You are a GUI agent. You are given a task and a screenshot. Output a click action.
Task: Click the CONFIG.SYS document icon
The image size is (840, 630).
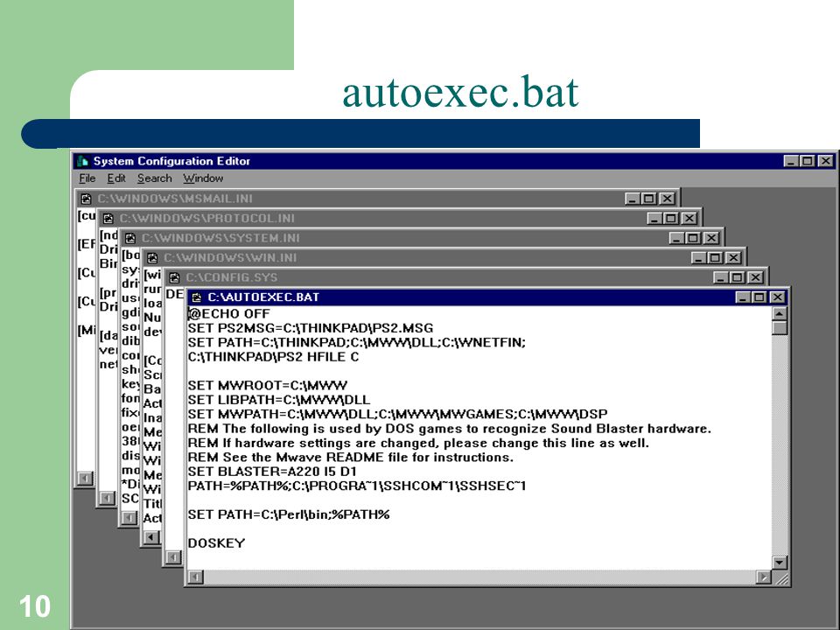point(175,277)
